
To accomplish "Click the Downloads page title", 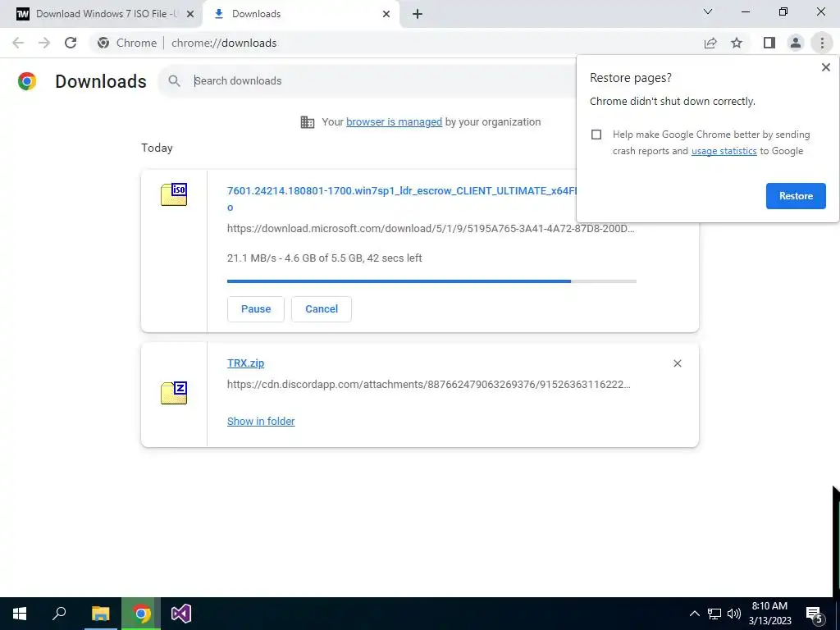I will 101,81.
